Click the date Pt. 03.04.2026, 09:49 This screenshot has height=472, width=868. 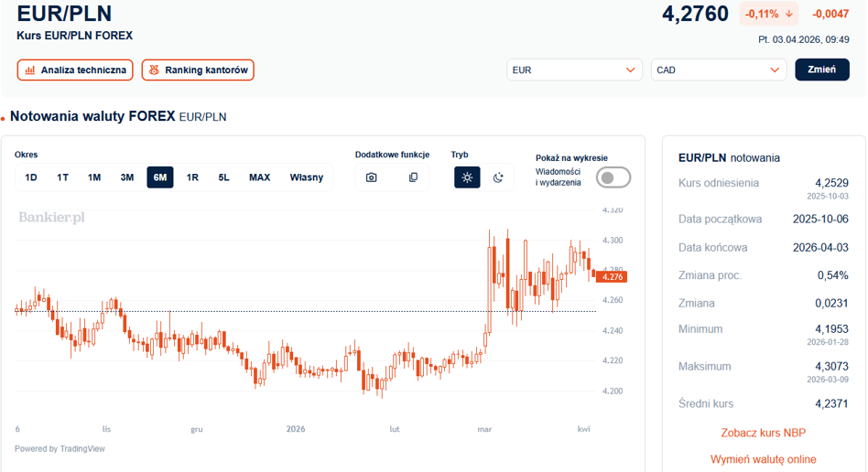click(x=803, y=39)
